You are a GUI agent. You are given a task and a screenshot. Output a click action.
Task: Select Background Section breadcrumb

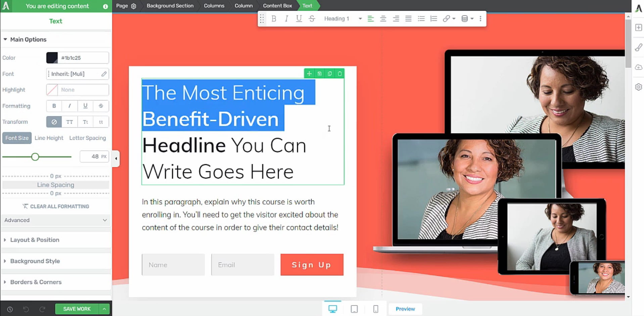pos(170,6)
